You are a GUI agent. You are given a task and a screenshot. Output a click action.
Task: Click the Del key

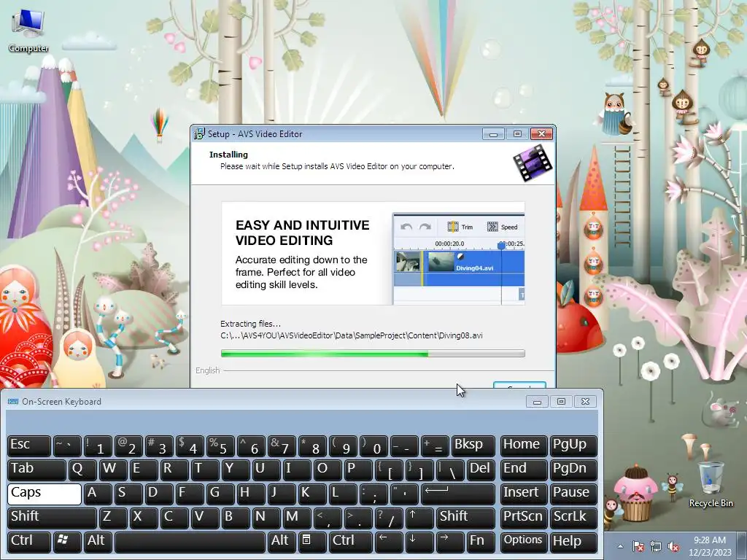point(481,470)
